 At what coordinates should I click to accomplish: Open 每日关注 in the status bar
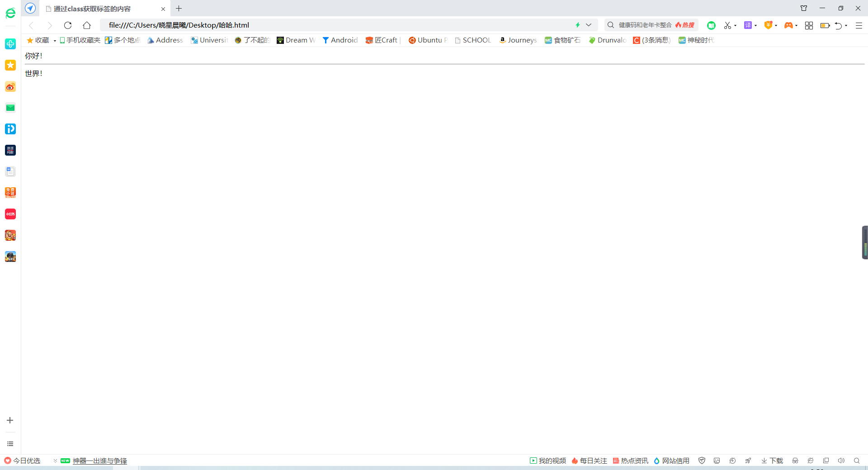[589, 461]
